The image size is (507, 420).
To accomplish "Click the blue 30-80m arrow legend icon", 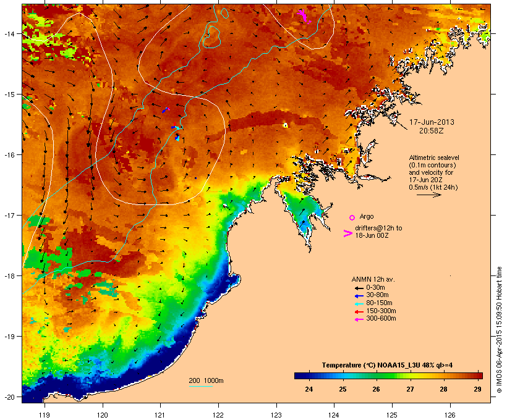I will point(359,296).
